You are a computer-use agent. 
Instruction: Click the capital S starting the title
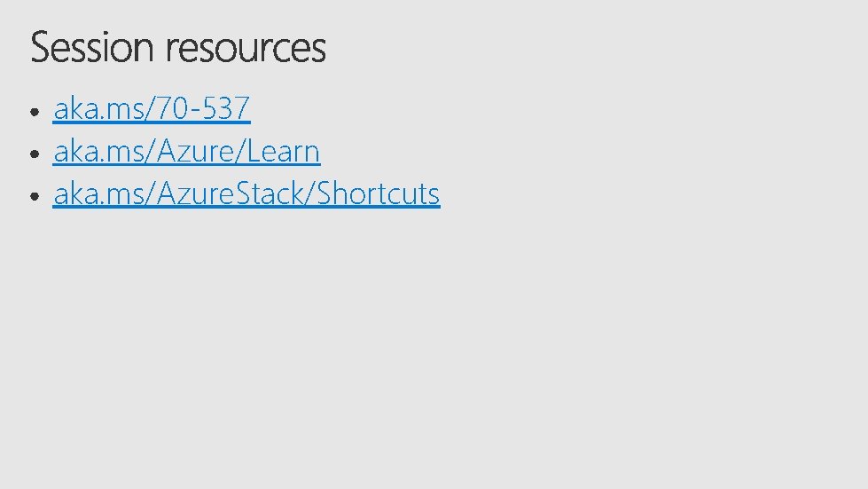click(x=41, y=47)
